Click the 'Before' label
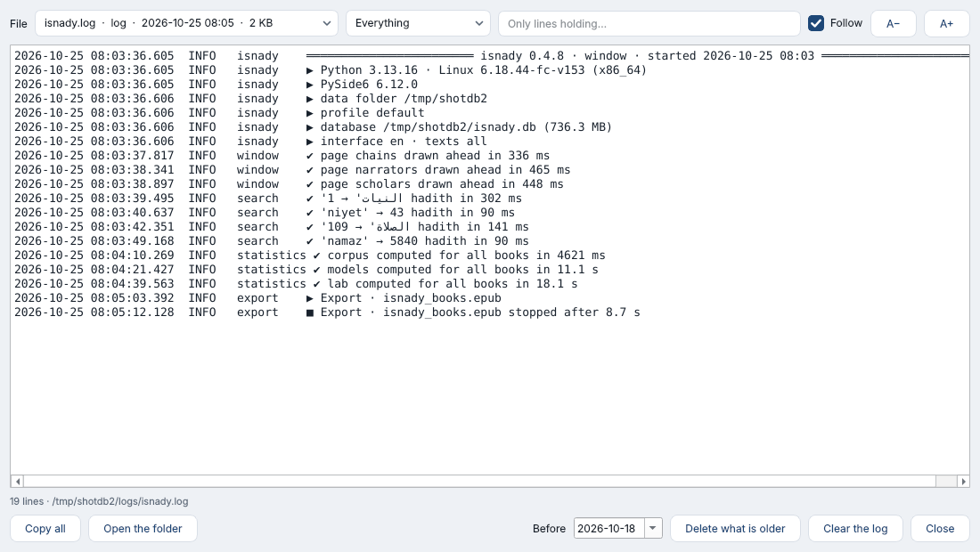980x552 pixels. pyautogui.click(x=549, y=528)
